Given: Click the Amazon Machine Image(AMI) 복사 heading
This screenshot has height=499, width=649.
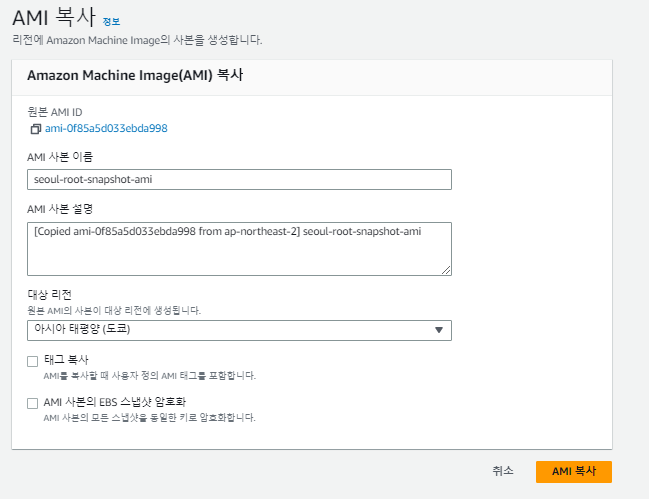Looking at the screenshot, I should [x=135, y=75].
